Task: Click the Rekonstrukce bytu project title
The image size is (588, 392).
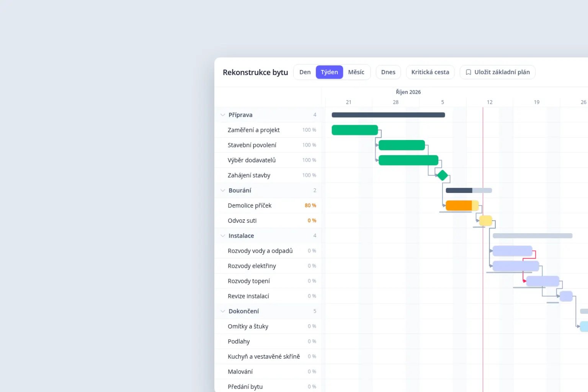Action: (255, 72)
